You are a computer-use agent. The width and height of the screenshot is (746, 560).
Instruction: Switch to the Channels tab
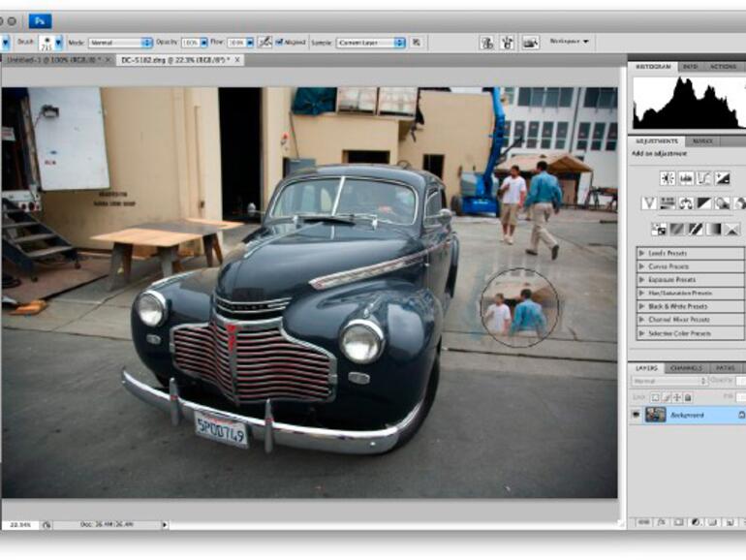687,368
